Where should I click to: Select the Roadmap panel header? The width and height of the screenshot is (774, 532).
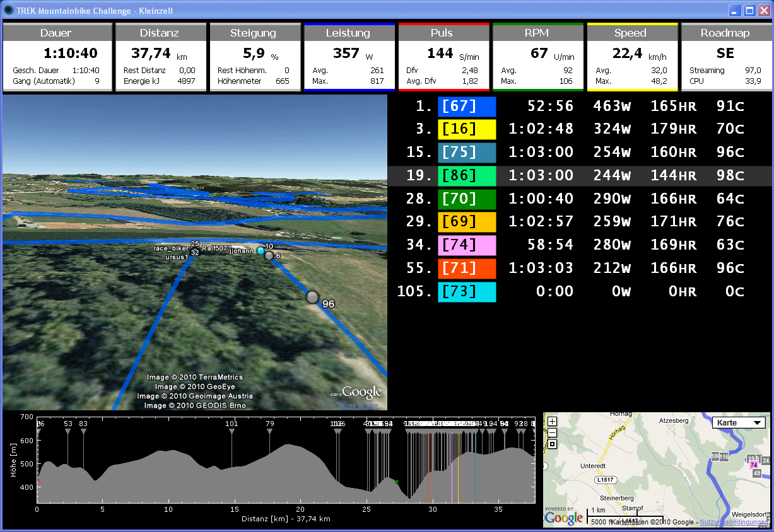click(726, 33)
